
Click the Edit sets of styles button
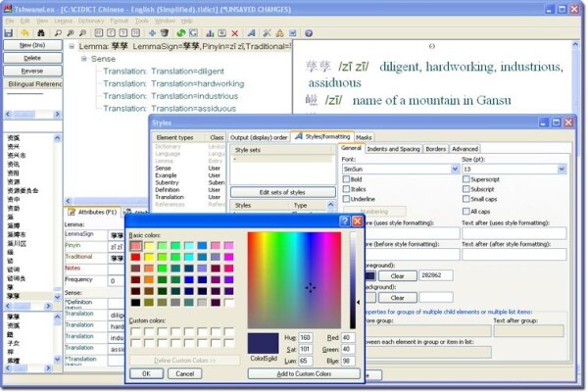click(282, 192)
